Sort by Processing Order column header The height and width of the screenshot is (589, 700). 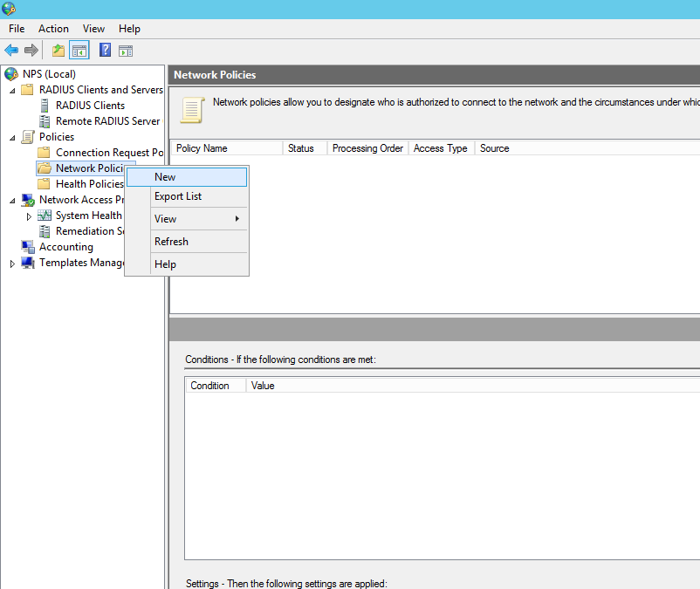pos(367,148)
